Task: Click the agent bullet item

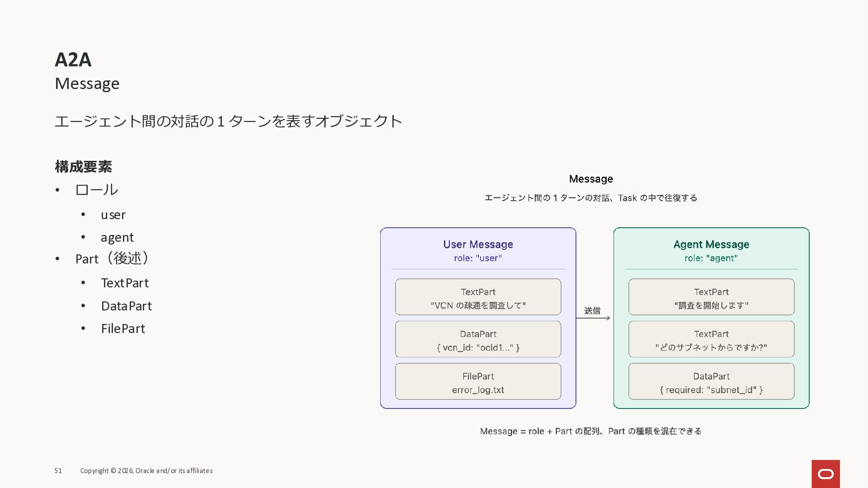Action: tap(117, 238)
